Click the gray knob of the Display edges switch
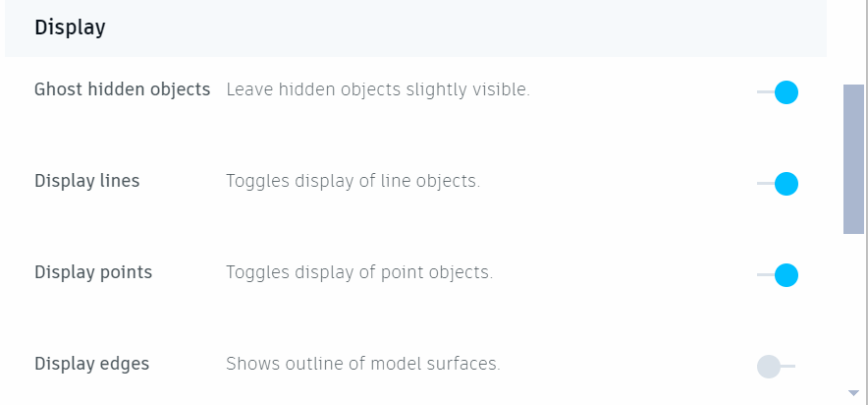 769,367
